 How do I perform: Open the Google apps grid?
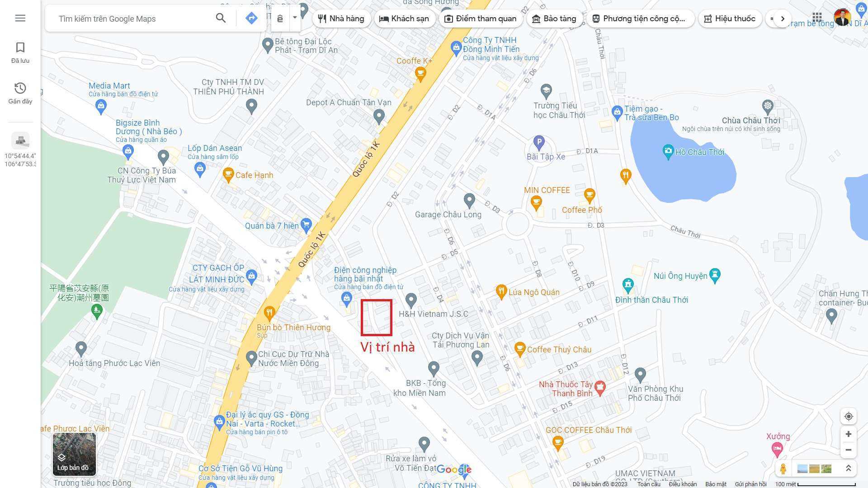pyautogui.click(x=817, y=18)
